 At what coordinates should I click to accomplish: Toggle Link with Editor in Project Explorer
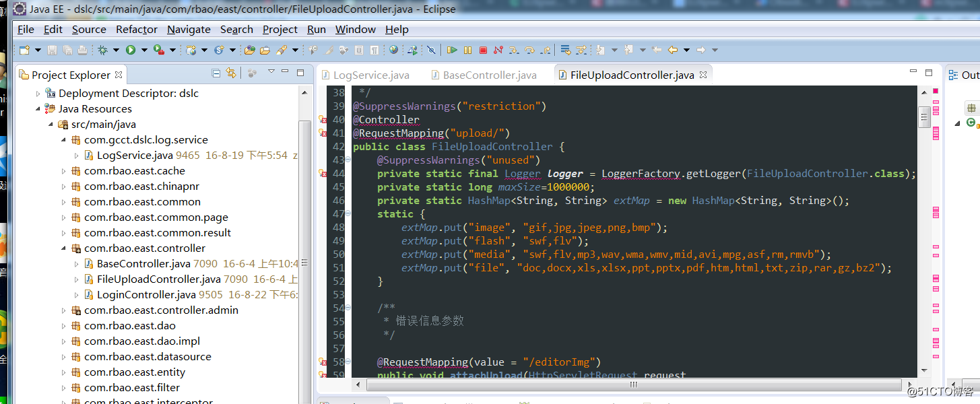point(231,73)
